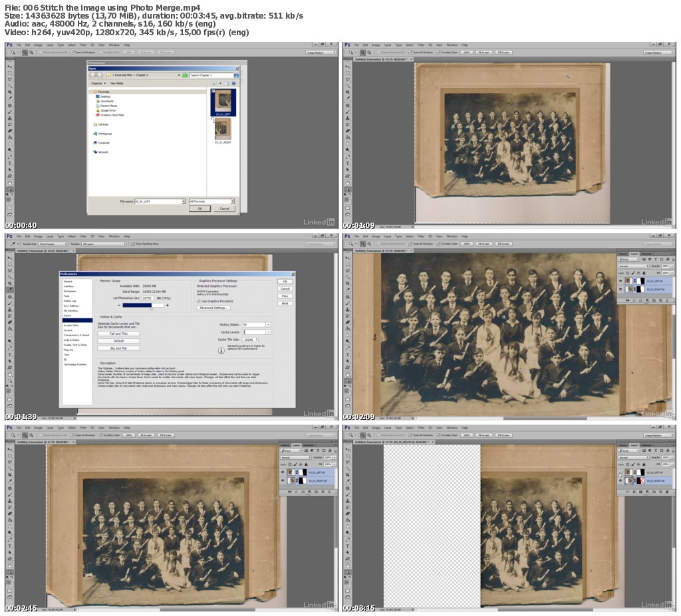Select the Crop tool in the 00:00:40 frame
This screenshot has height=616, width=681.
pos(9,92)
